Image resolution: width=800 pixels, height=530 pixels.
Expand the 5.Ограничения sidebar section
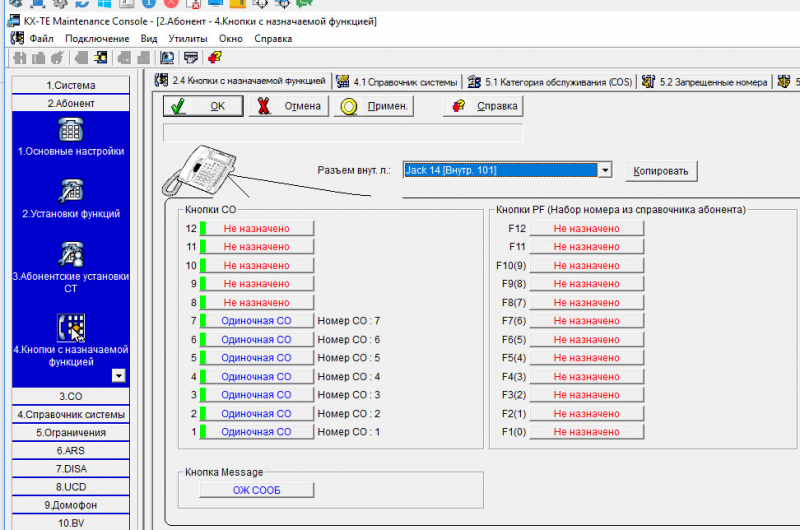pyautogui.click(x=70, y=433)
